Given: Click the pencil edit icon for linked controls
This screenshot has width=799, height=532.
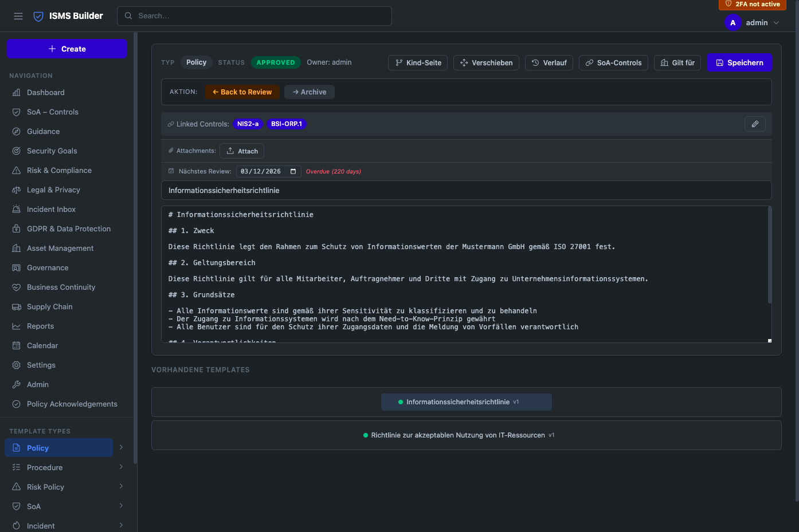Looking at the screenshot, I should tap(755, 124).
